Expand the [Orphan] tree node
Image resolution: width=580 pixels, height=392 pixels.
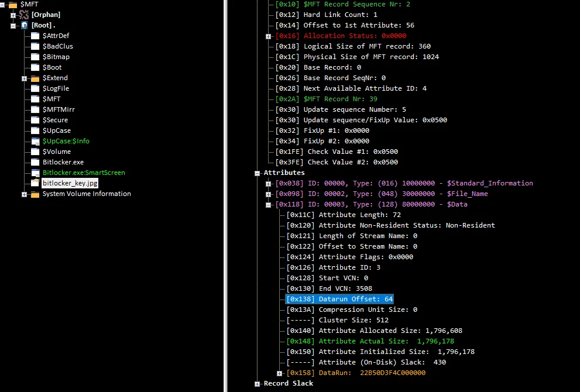[13, 15]
